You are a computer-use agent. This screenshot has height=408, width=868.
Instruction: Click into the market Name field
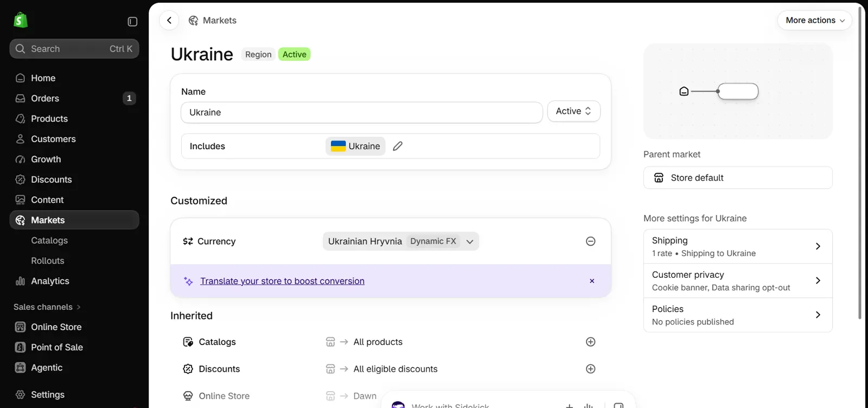point(362,112)
